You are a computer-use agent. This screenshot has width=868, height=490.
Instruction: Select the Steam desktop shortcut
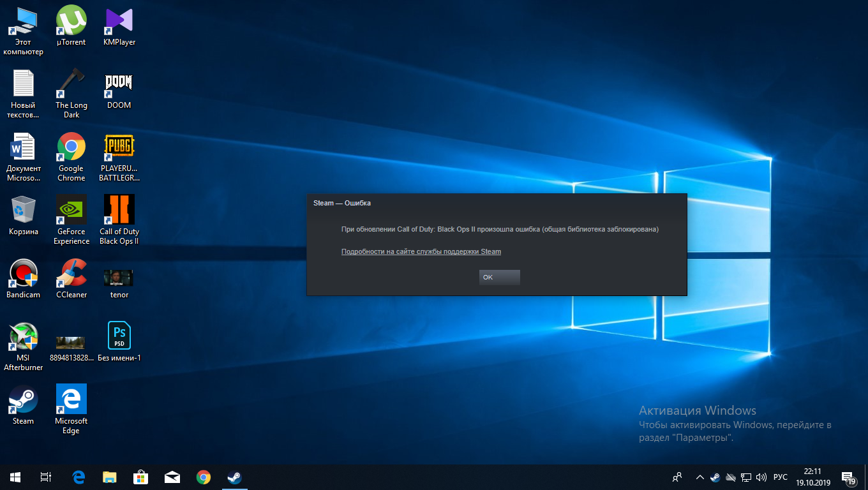23,405
